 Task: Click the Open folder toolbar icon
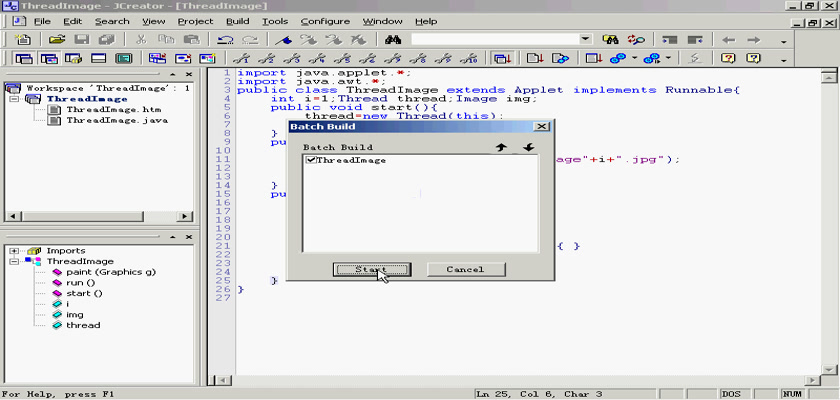57,40
